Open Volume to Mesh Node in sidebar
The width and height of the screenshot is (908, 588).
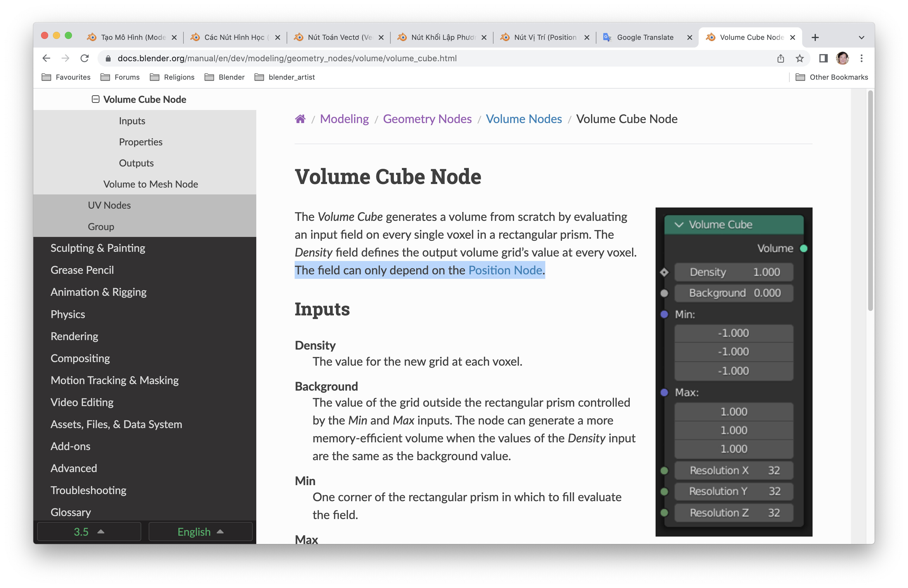point(151,184)
